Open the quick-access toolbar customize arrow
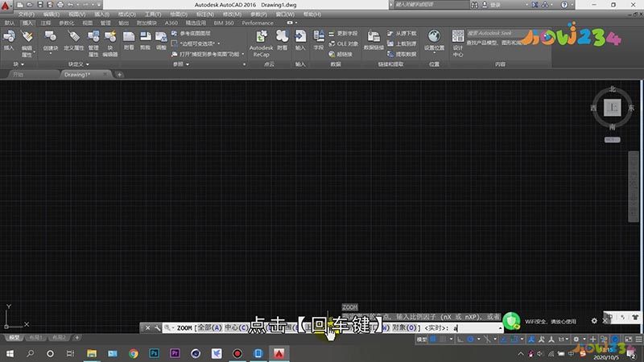Viewport: 644px width, 362px height. [x=98, y=5]
